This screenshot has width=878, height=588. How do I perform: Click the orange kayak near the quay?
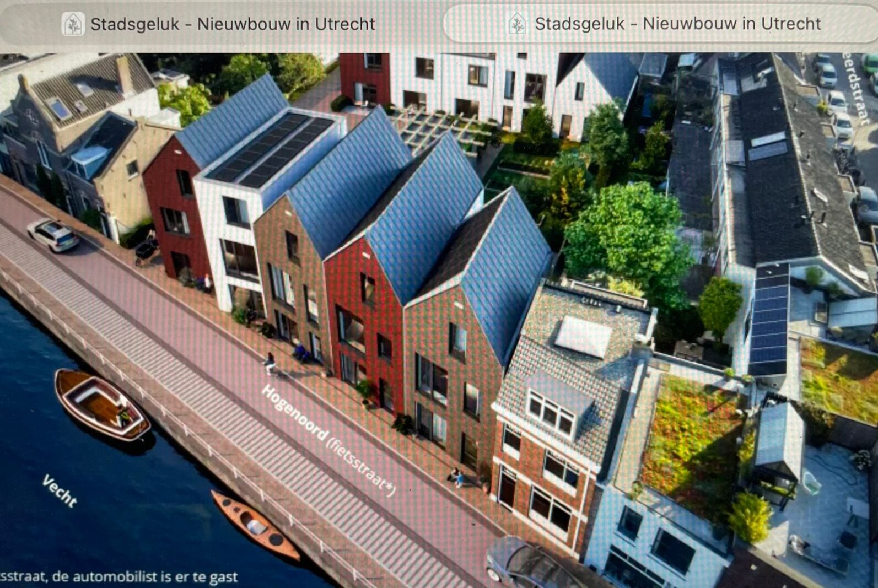(256, 526)
